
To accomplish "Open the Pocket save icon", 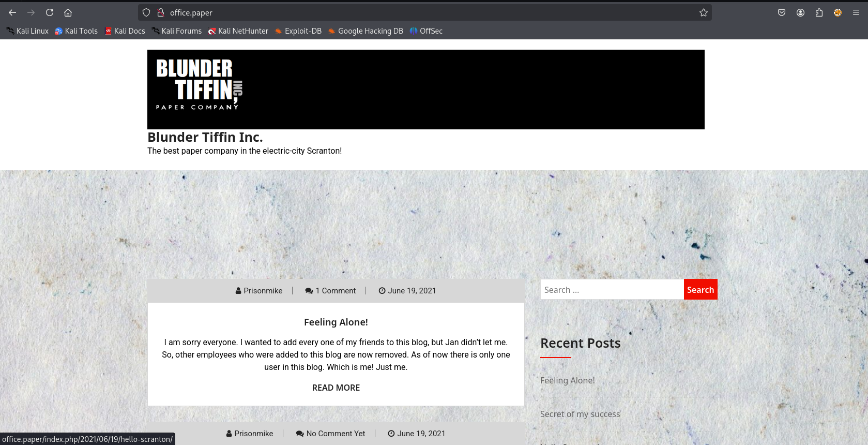I will point(782,12).
